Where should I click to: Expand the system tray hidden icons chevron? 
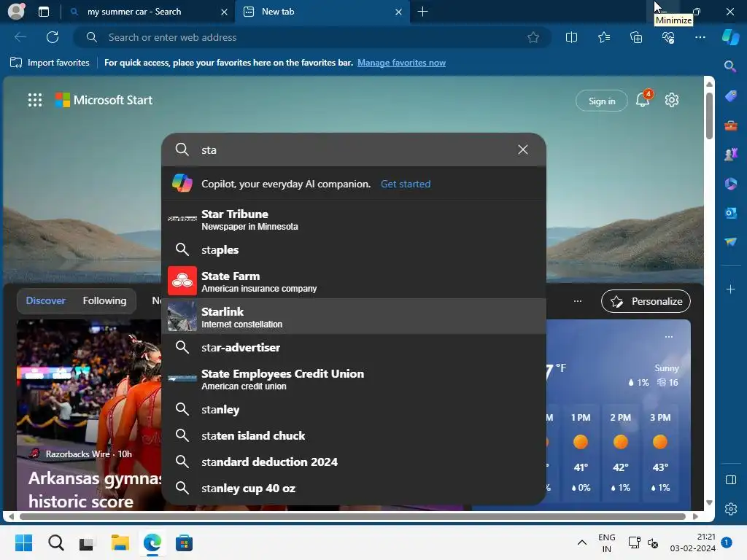581,542
